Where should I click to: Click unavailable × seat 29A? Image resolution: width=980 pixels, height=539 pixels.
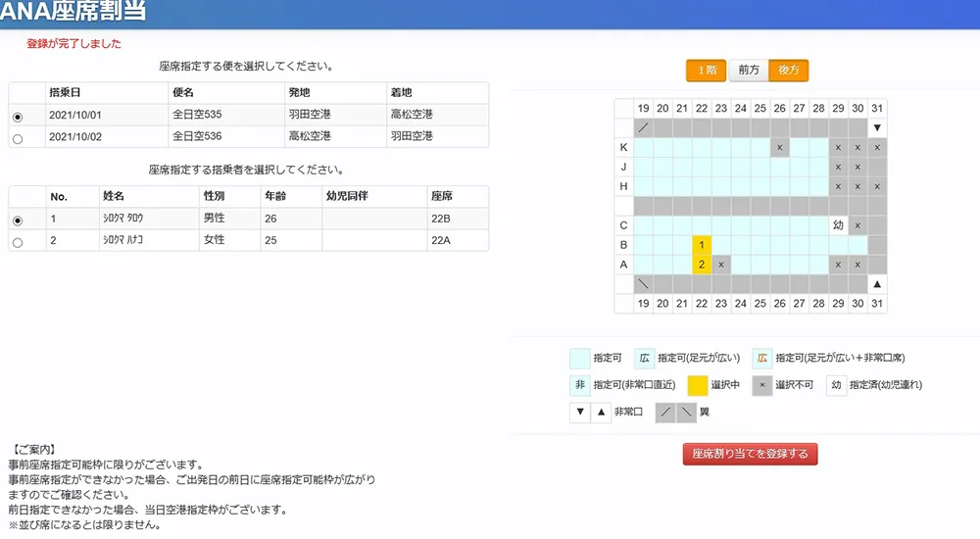[838, 265]
